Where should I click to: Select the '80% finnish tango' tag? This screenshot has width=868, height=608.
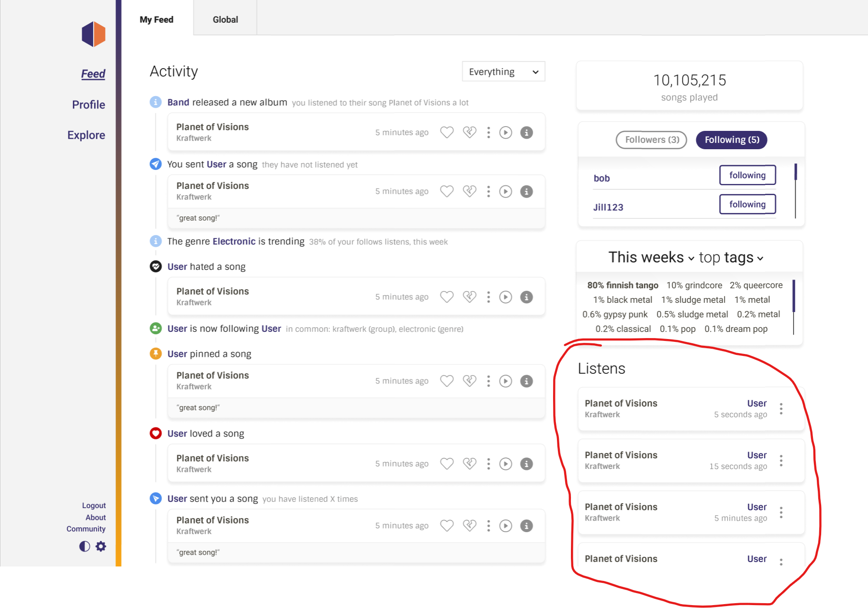point(623,285)
